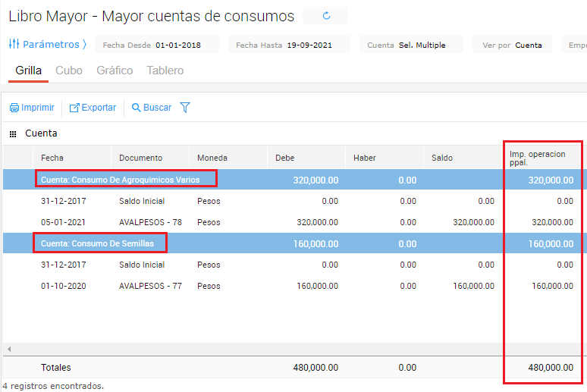This screenshot has width=587, height=392.
Task: Click the grid grouping icon beside Cuenta
Action: click(13, 134)
